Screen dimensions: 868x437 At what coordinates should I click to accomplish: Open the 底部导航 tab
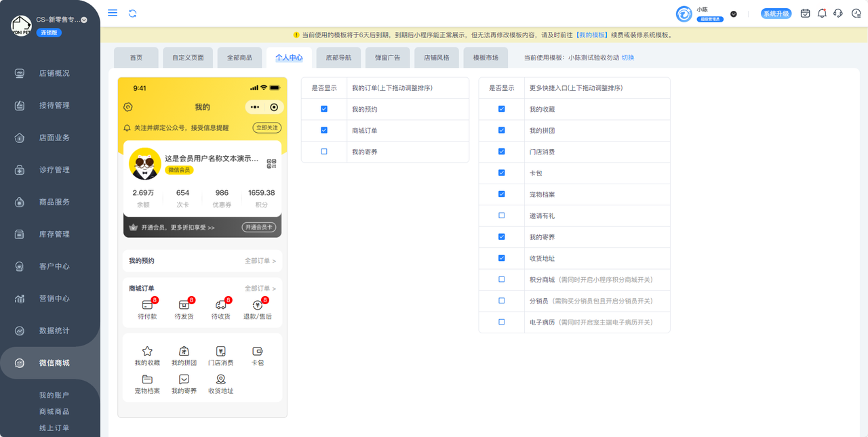pos(338,58)
